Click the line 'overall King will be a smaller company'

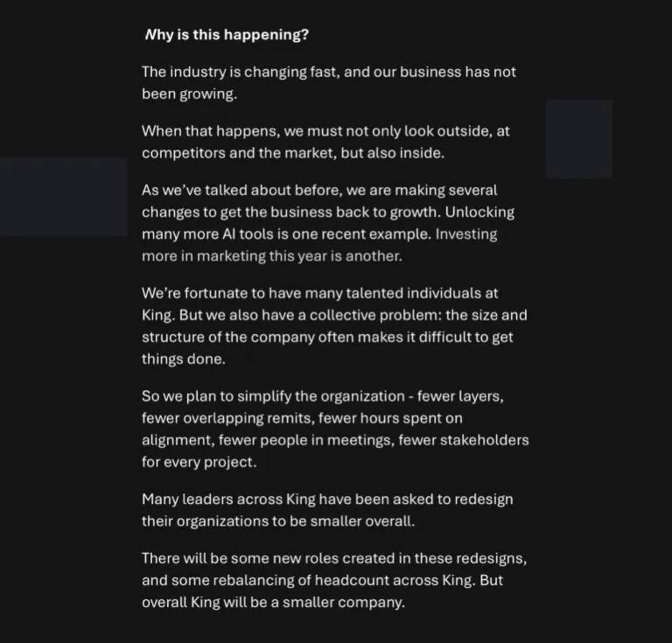coord(273,602)
